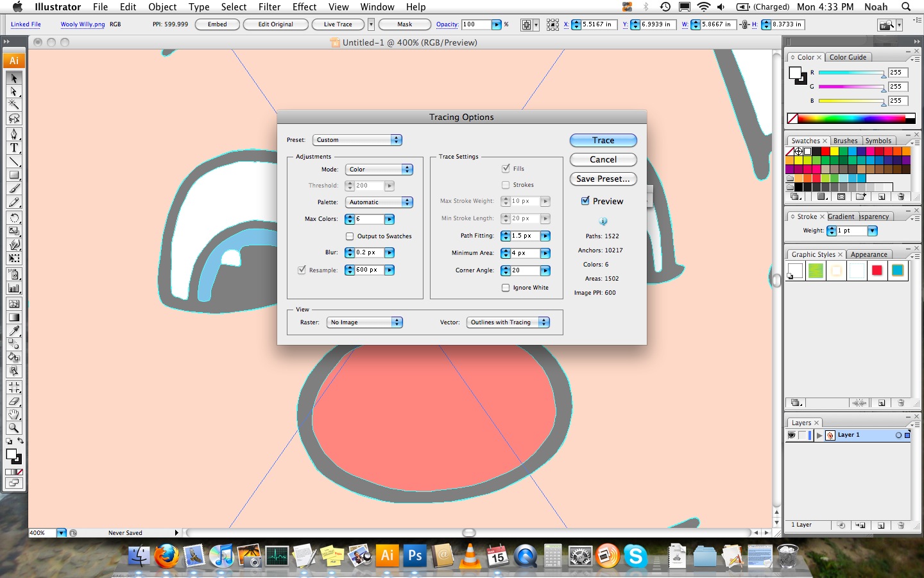Viewport: 924px width, 578px height.
Task: Select the Pen tool
Action: tap(14, 134)
